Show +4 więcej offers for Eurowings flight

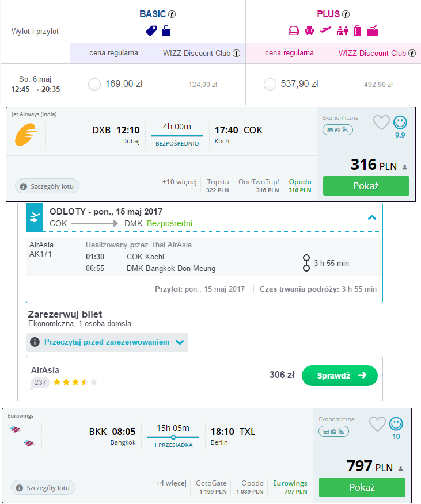[x=171, y=483]
